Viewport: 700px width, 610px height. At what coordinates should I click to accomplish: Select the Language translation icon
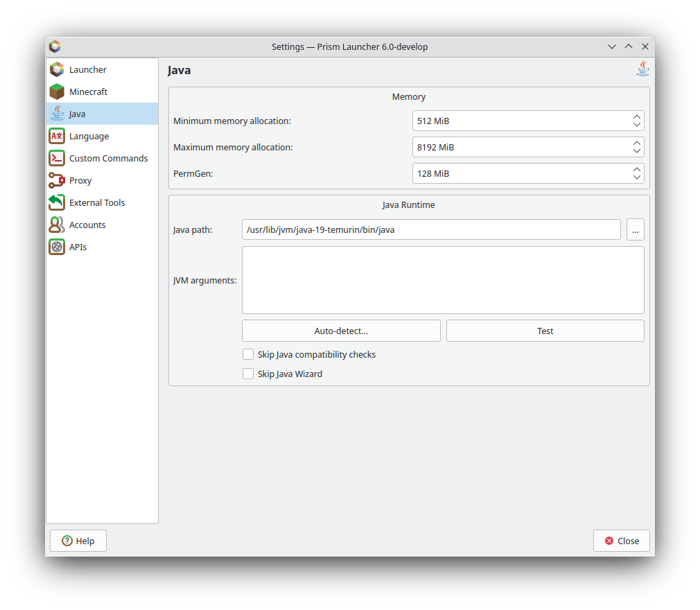[57, 136]
